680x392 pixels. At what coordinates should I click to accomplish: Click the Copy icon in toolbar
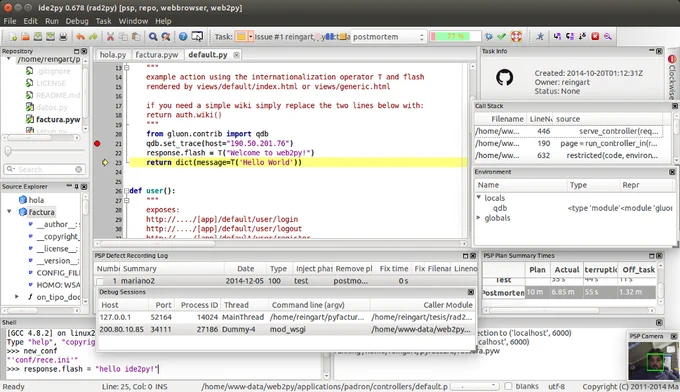(x=123, y=37)
